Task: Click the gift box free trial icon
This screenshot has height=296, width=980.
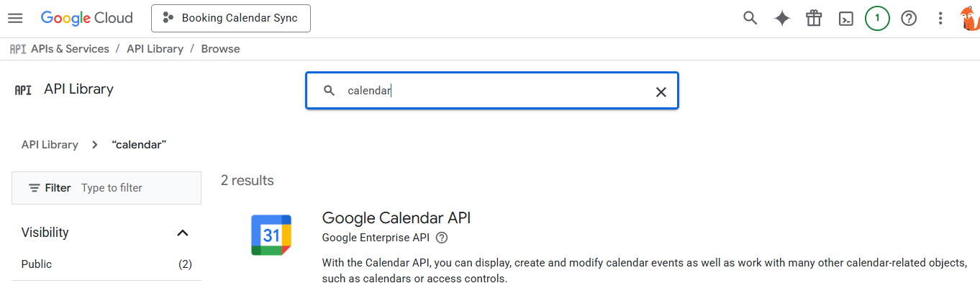Action: point(814,19)
